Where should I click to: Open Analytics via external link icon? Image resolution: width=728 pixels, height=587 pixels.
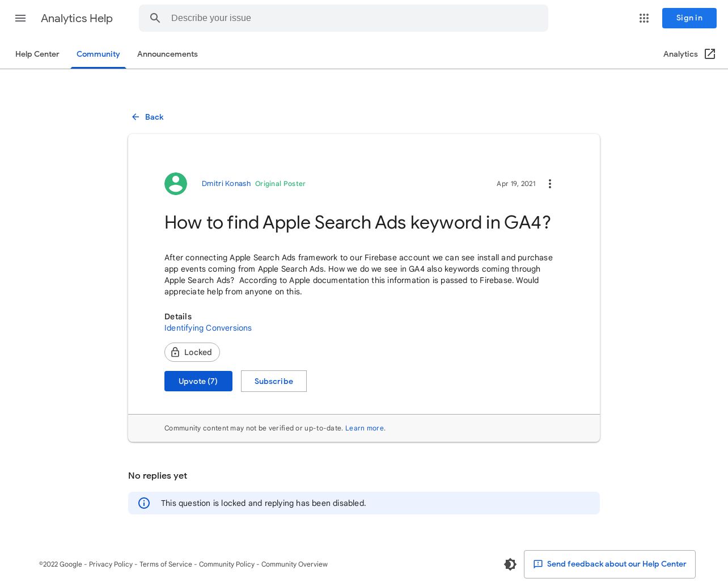(710, 54)
